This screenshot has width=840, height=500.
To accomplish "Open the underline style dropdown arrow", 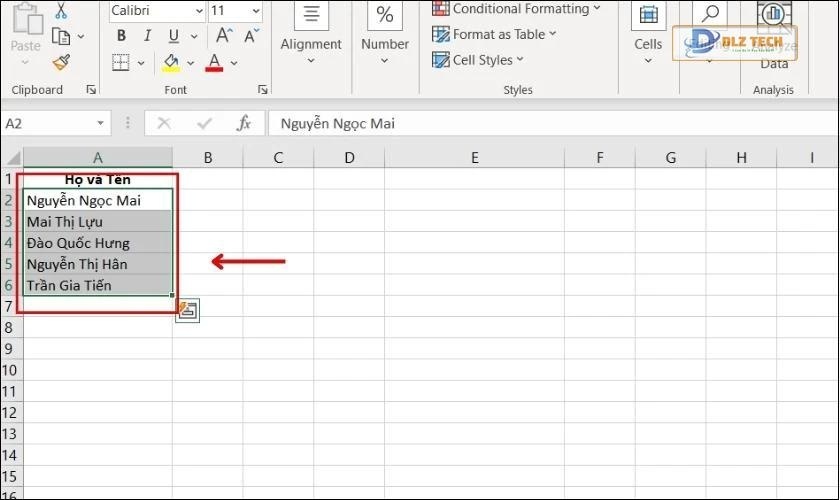I will coord(194,36).
